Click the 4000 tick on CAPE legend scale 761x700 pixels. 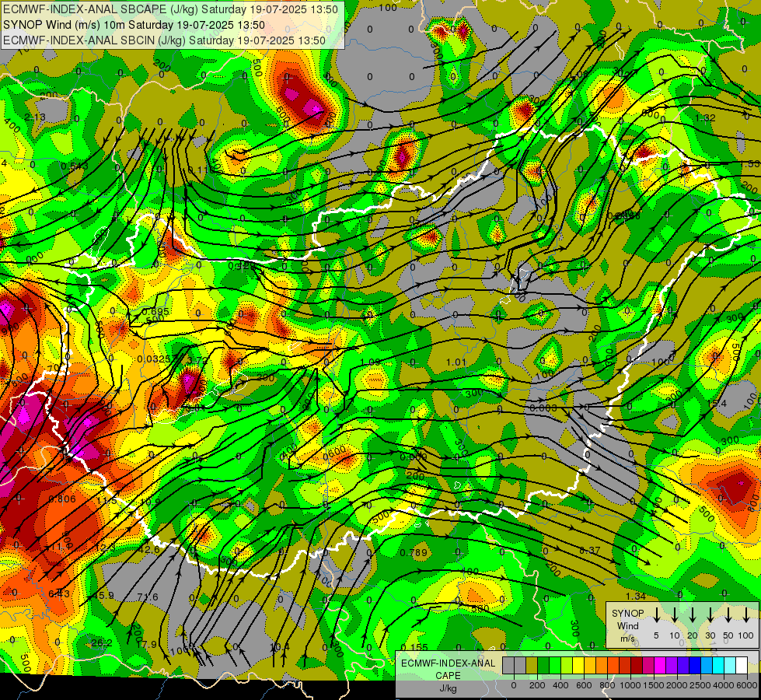tap(724, 685)
